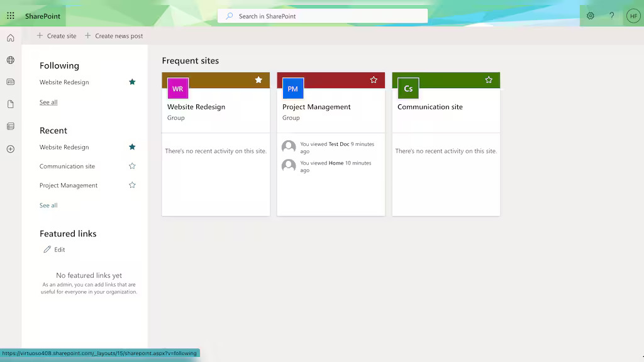Screen dimensions: 644x362
Task: Click See all under Following
Action: 48,102
